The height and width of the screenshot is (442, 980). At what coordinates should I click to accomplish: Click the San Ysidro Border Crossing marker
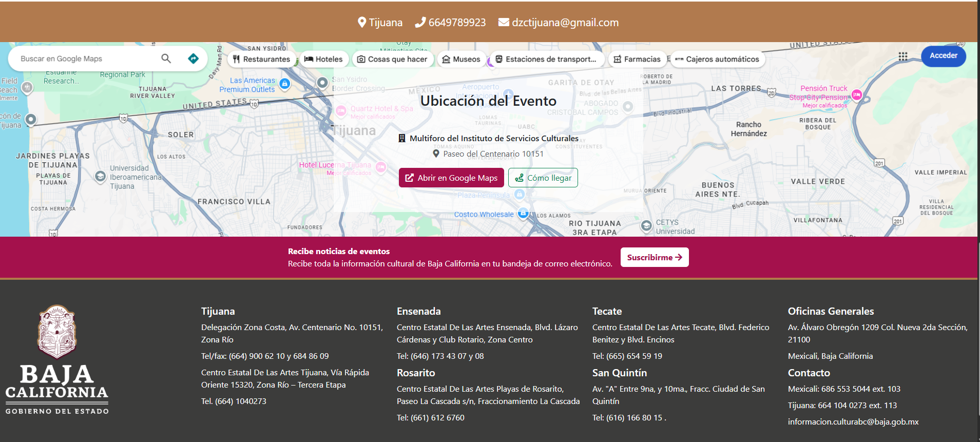point(322,83)
